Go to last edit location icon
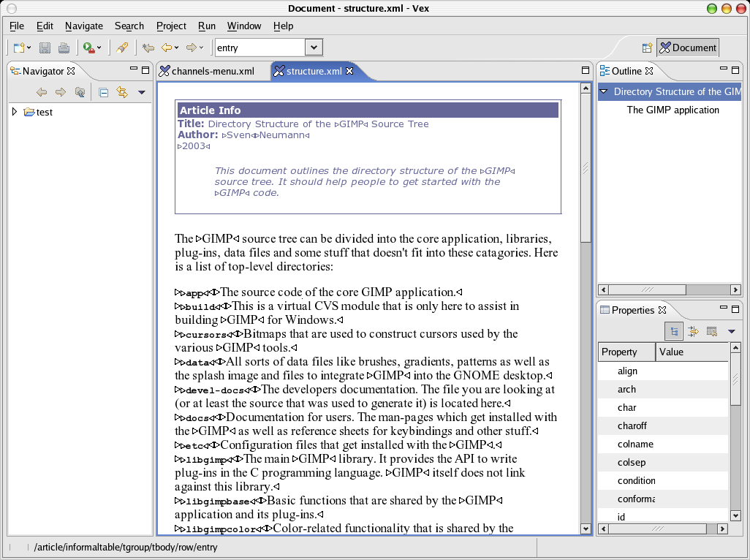The width and height of the screenshot is (750, 560). pyautogui.click(x=148, y=48)
